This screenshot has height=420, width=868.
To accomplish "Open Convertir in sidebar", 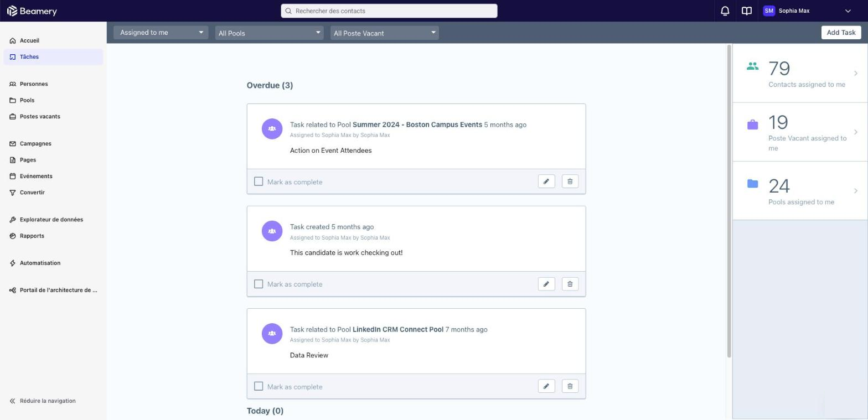I will [53, 193].
